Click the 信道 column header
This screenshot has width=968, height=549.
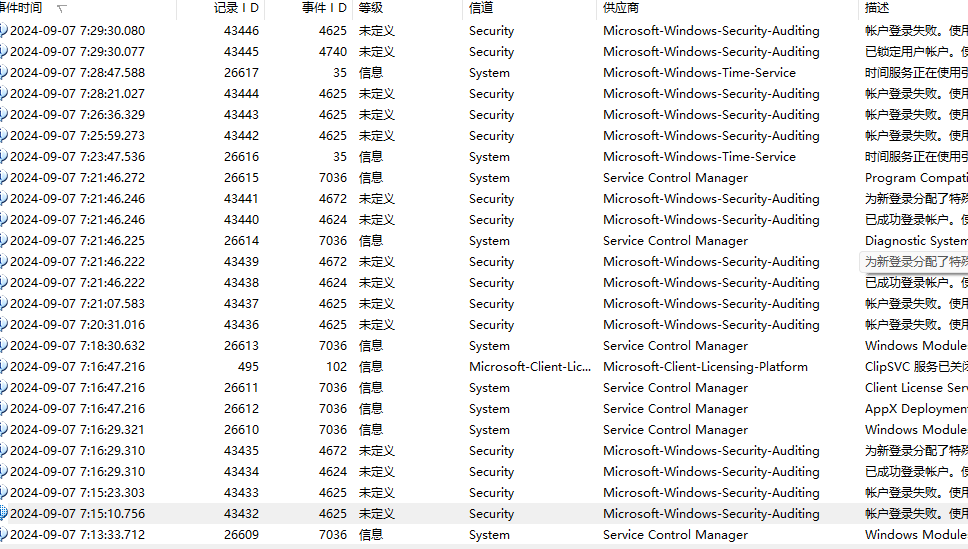(x=481, y=8)
